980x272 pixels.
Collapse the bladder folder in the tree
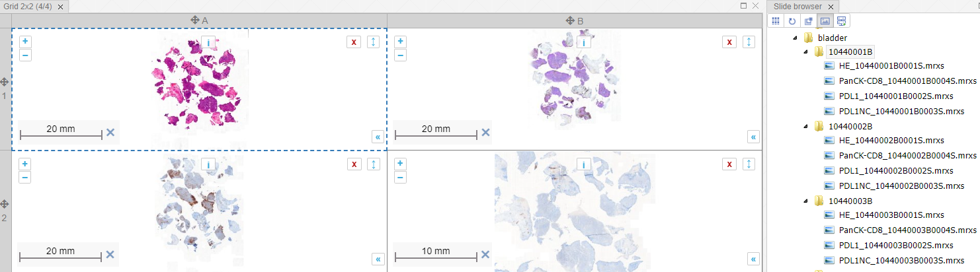(x=797, y=38)
